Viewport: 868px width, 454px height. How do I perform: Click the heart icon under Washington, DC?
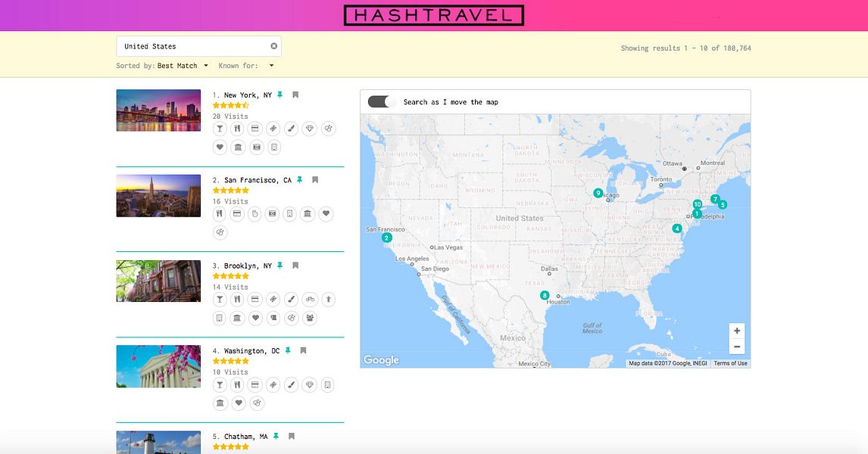click(x=239, y=403)
